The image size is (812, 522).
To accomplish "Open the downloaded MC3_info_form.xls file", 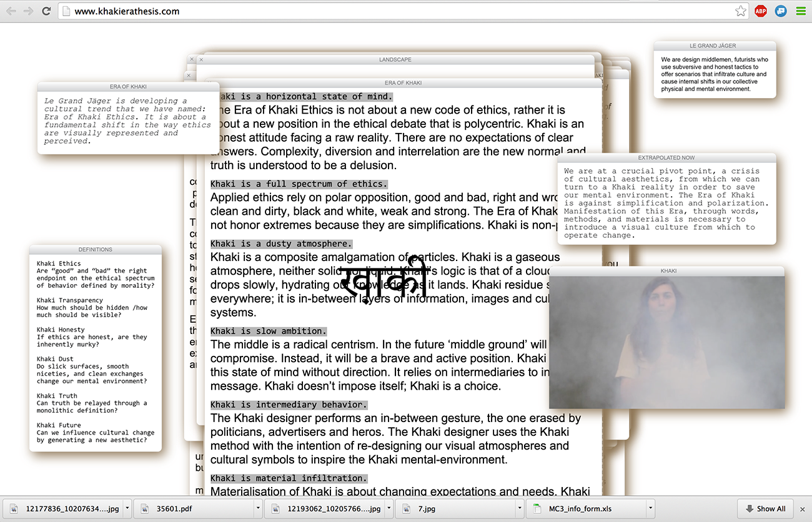I will [x=586, y=509].
